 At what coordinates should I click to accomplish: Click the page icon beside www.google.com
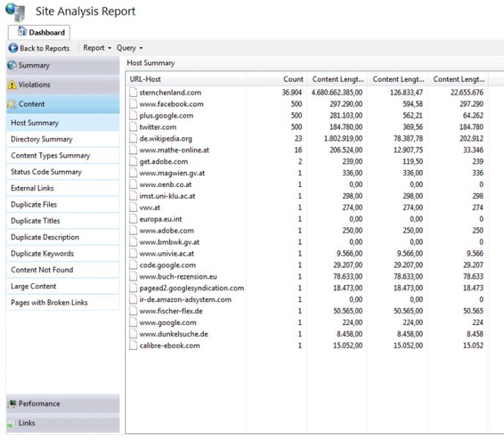pos(133,322)
